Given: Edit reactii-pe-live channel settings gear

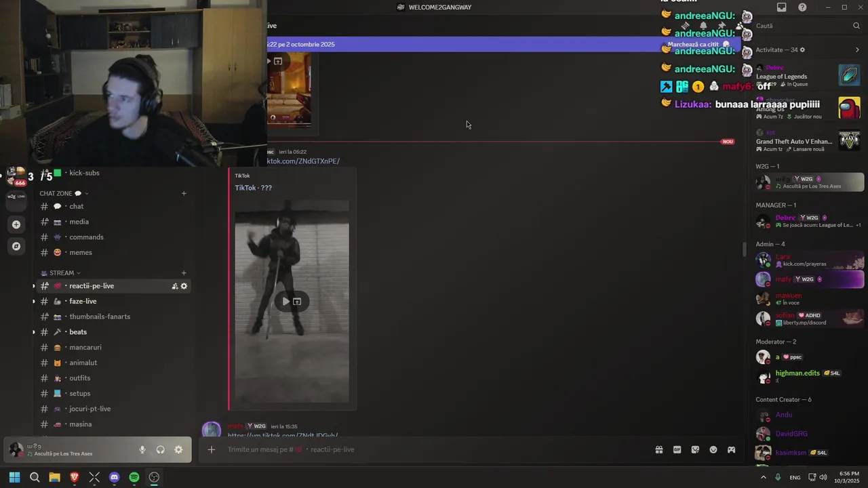Looking at the screenshot, I should coord(184,286).
